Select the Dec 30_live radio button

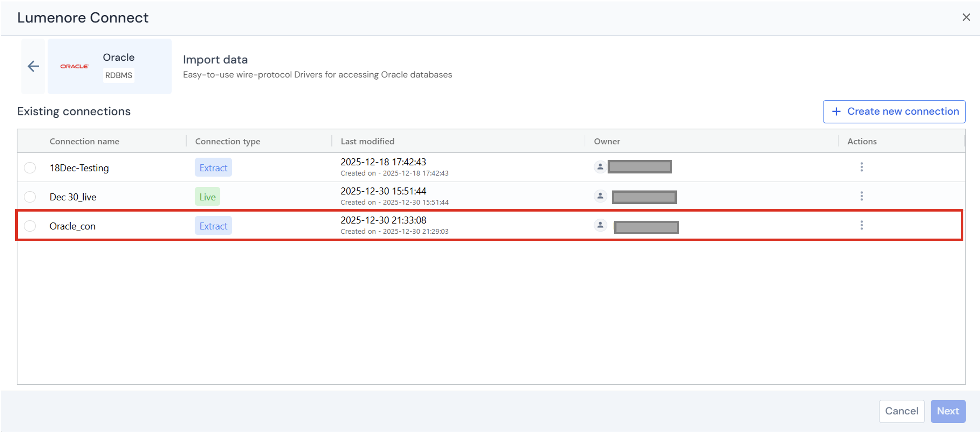(30, 197)
